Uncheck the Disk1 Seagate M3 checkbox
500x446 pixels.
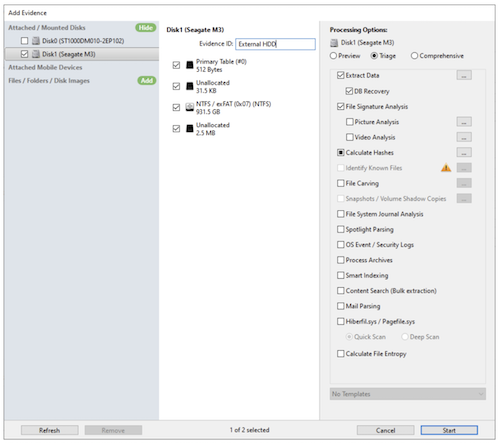(x=24, y=54)
